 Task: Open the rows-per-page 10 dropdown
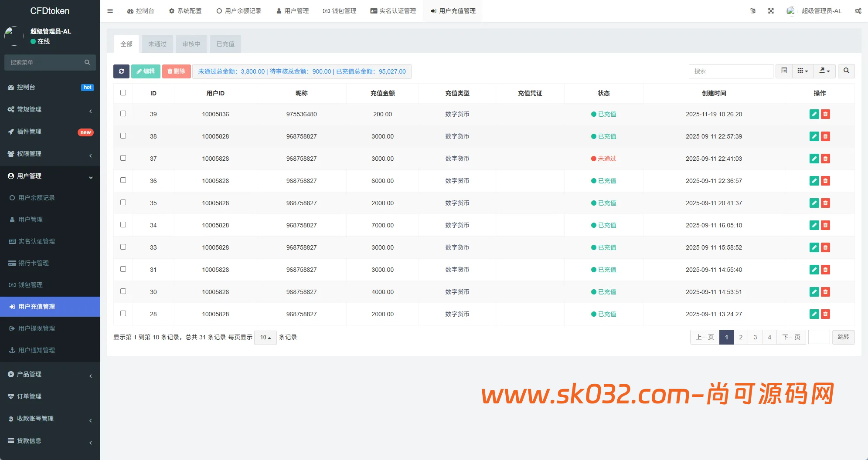(265, 338)
